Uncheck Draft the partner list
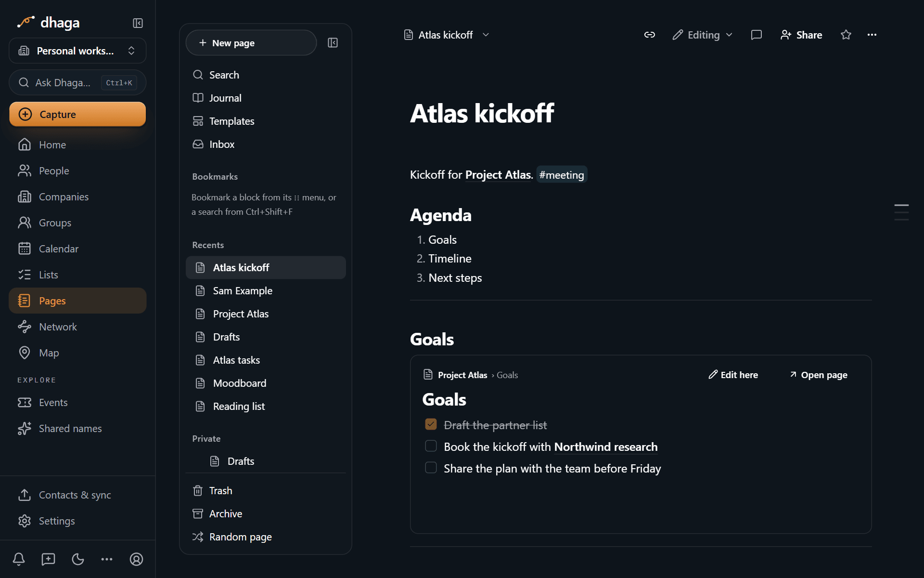 click(431, 424)
